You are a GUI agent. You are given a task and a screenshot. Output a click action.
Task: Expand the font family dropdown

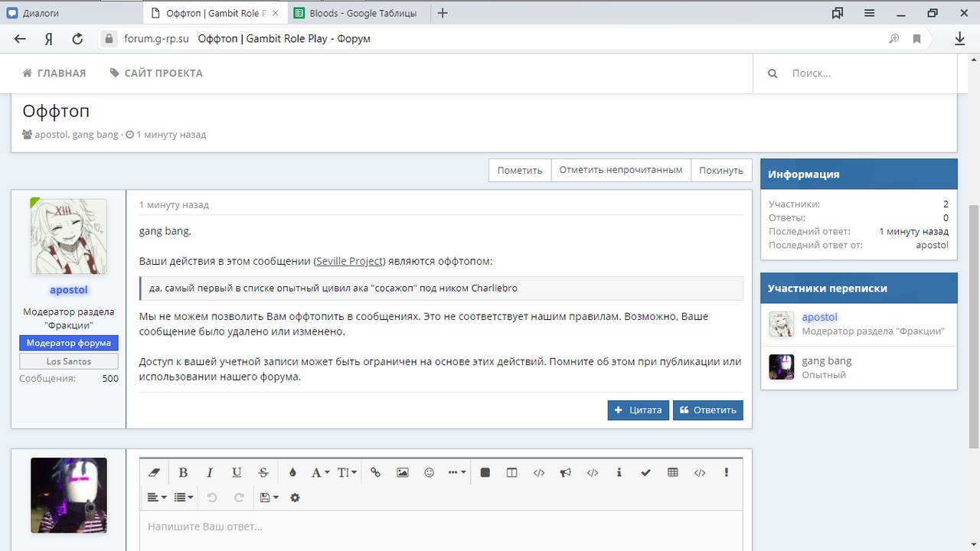(x=320, y=473)
